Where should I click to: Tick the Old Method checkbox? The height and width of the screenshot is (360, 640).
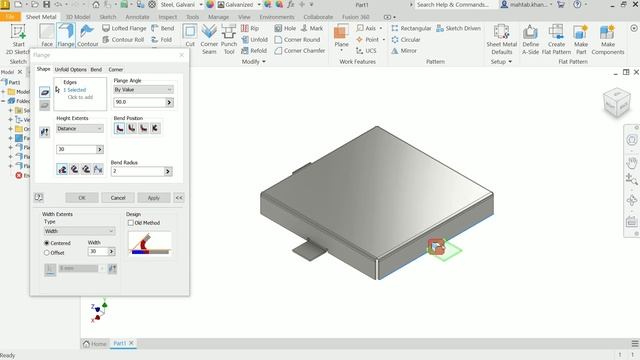coord(131,223)
